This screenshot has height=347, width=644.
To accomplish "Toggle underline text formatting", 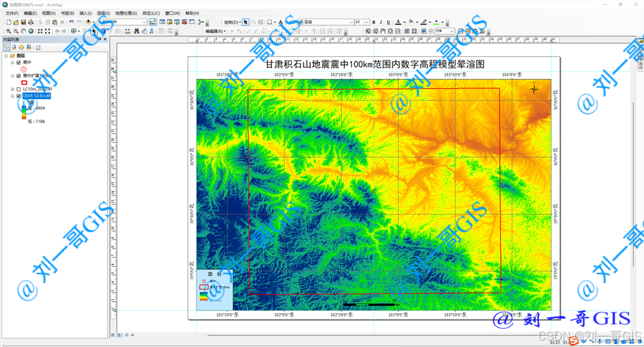I will coord(388,22).
